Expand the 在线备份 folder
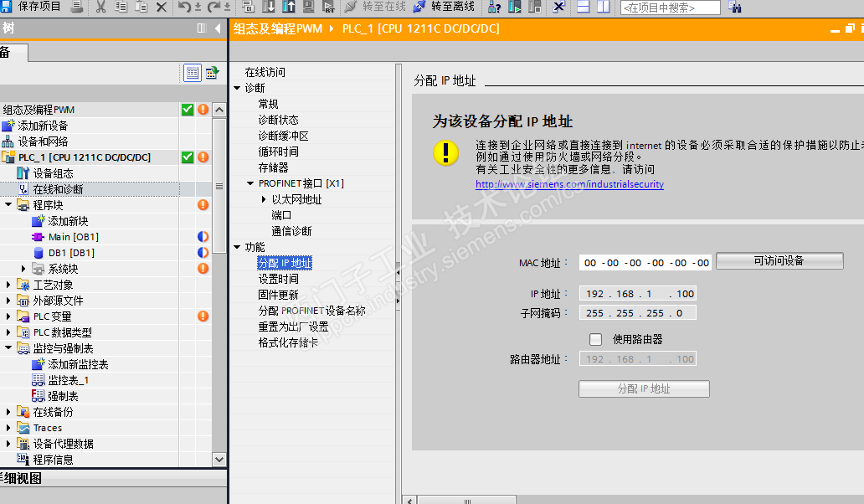Viewport: 864px width, 504px height. 8,412
